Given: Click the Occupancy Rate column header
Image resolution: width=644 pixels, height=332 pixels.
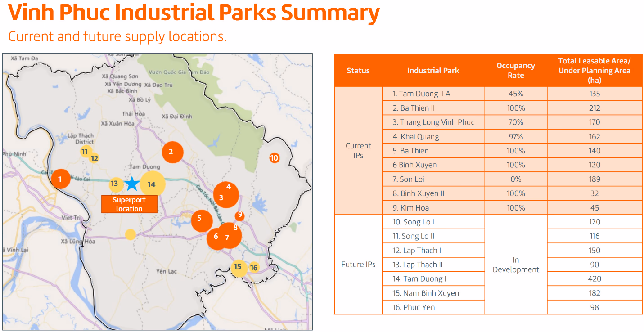Looking at the screenshot, I should point(515,71).
